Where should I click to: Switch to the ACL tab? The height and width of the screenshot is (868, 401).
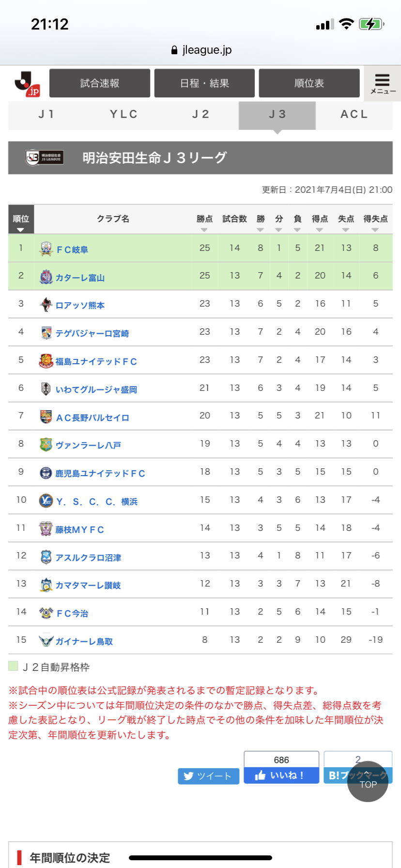point(354,114)
